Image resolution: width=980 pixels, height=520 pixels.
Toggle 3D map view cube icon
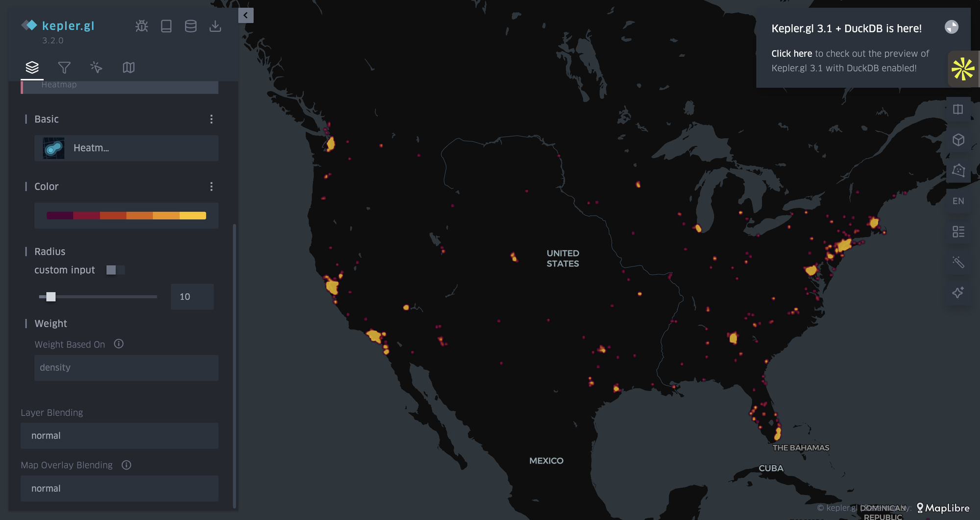pos(958,140)
